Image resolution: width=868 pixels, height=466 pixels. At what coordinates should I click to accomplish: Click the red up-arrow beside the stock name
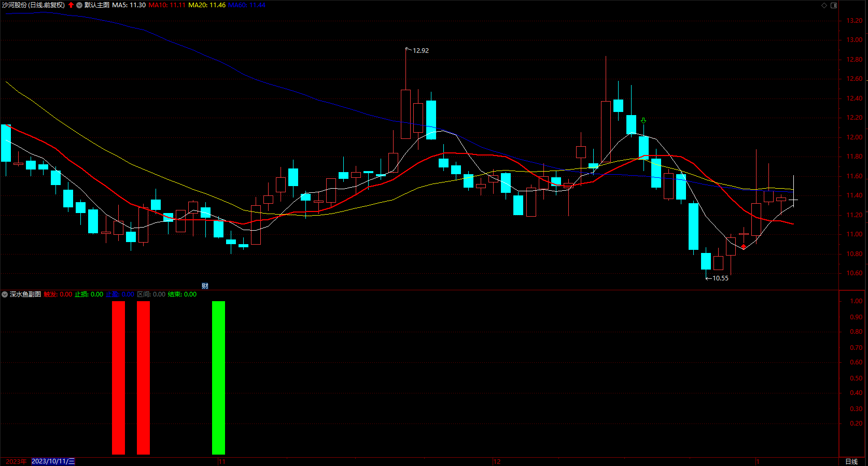click(71, 5)
